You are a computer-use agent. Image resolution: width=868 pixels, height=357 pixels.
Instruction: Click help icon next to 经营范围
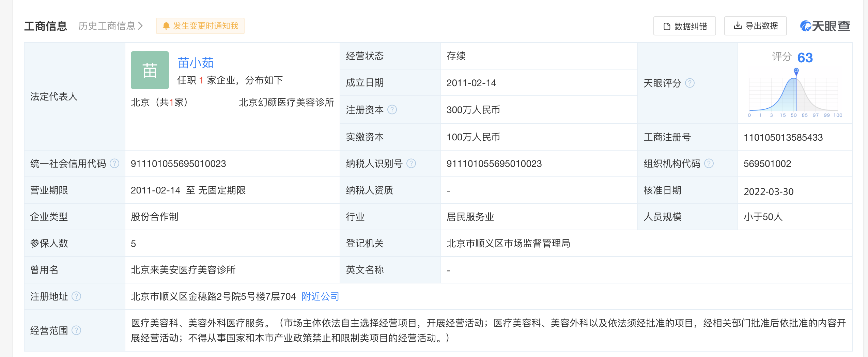76,330
